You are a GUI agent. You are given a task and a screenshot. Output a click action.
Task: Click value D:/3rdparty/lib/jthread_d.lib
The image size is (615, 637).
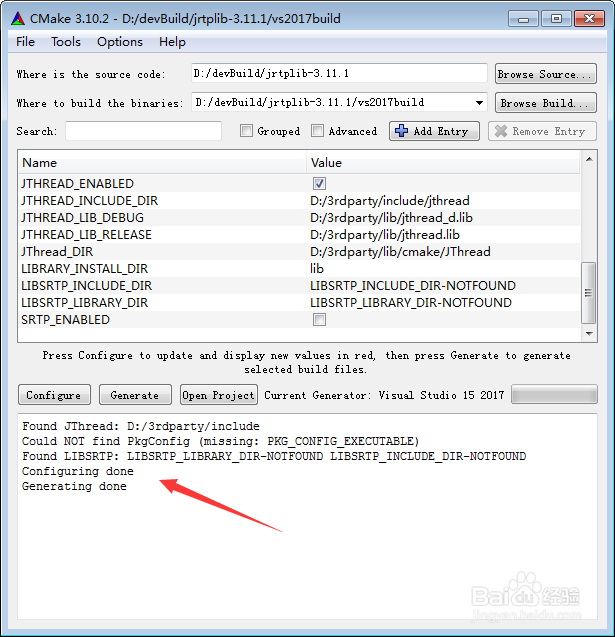click(x=392, y=218)
